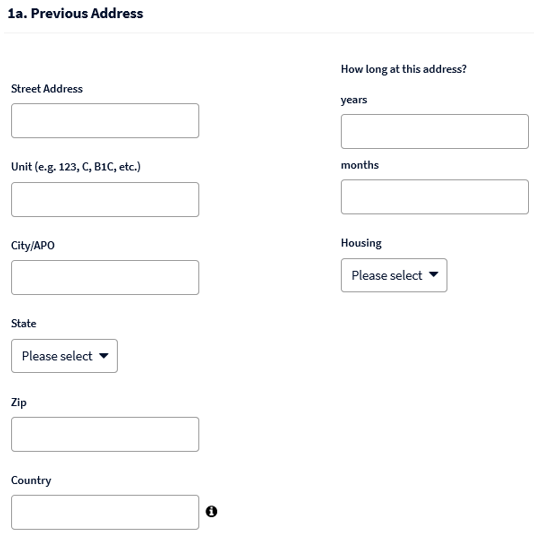Click the '1a. Previous Address' heading
This screenshot has width=534, height=537.
75,13
